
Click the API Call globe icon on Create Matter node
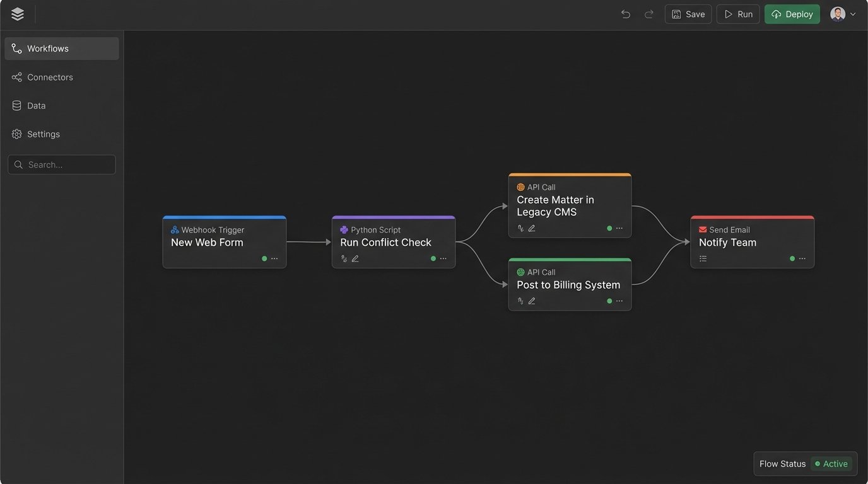(x=520, y=187)
